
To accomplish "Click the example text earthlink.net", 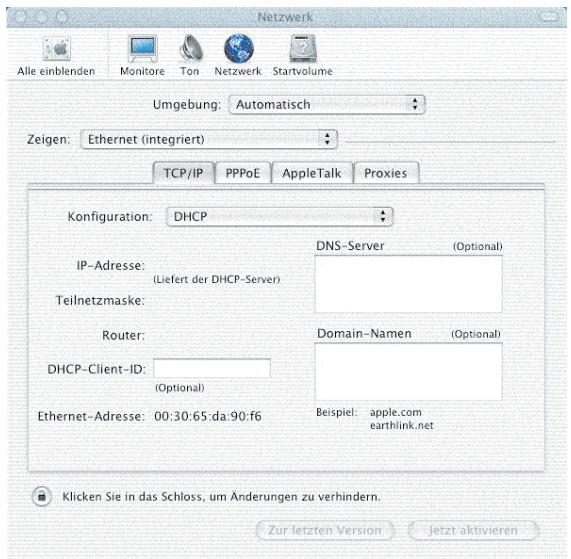I will point(402,425).
